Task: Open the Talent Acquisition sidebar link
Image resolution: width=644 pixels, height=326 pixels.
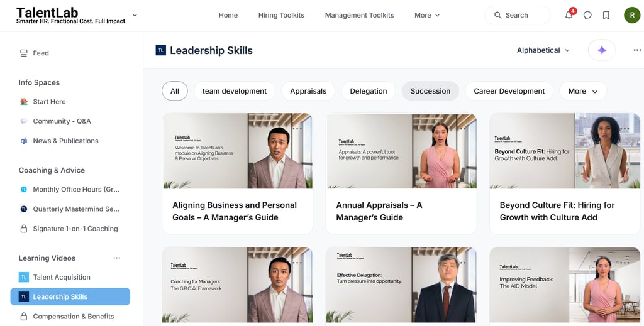Action: (x=62, y=277)
